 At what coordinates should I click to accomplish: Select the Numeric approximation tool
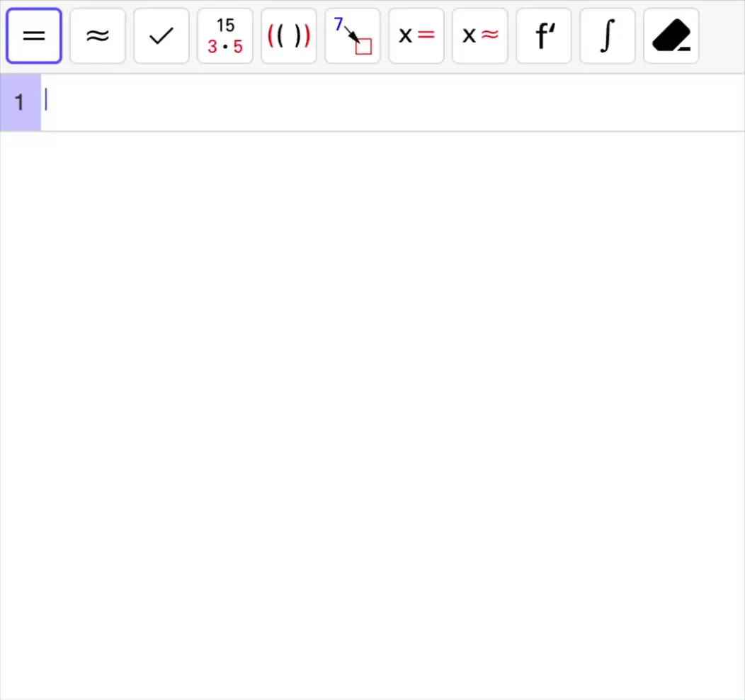tap(97, 35)
